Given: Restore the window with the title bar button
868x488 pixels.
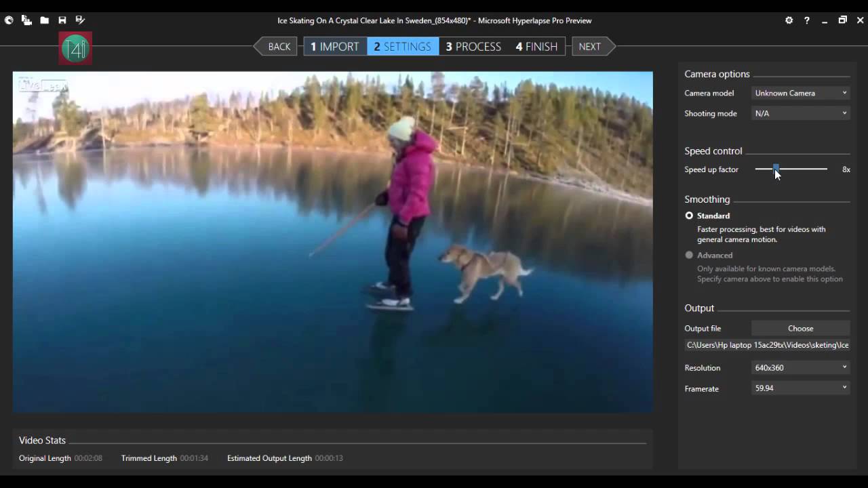Looking at the screenshot, I should [842, 20].
